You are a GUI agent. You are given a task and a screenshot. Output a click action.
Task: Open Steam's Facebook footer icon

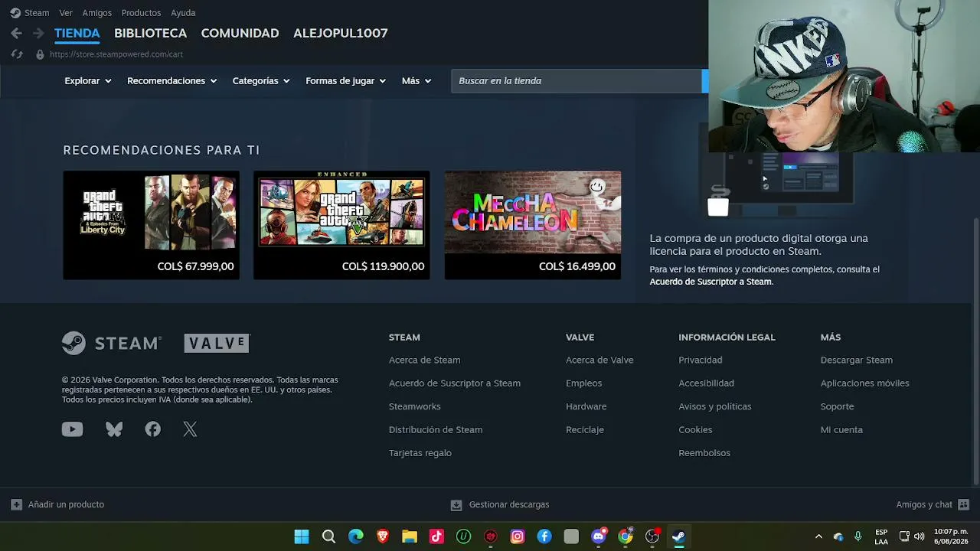[153, 429]
